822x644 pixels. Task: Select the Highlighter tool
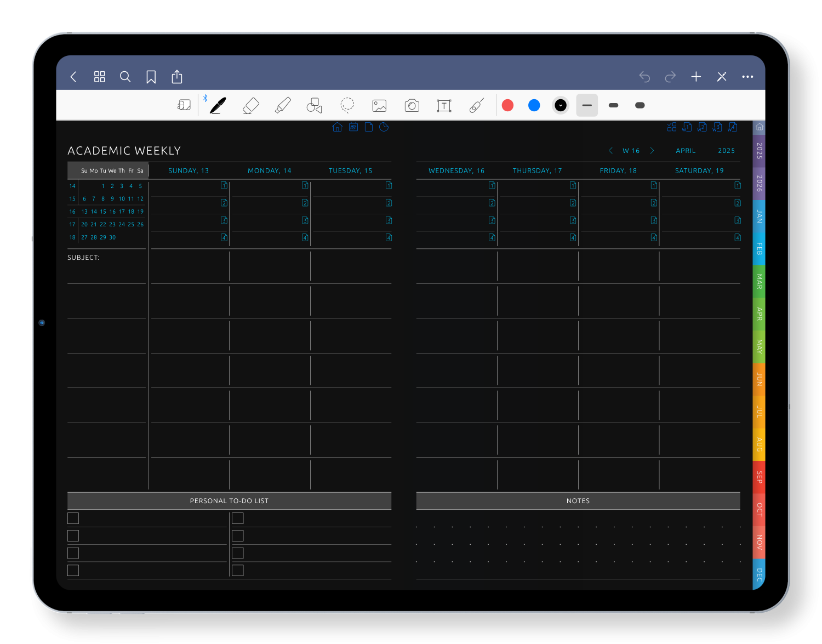pos(283,105)
